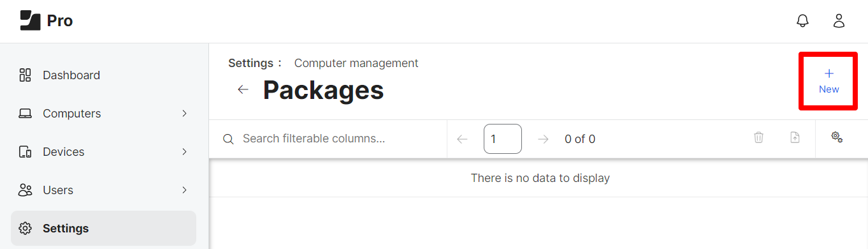The height and width of the screenshot is (249, 868).
Task: Go to previous page arrow
Action: point(463,139)
